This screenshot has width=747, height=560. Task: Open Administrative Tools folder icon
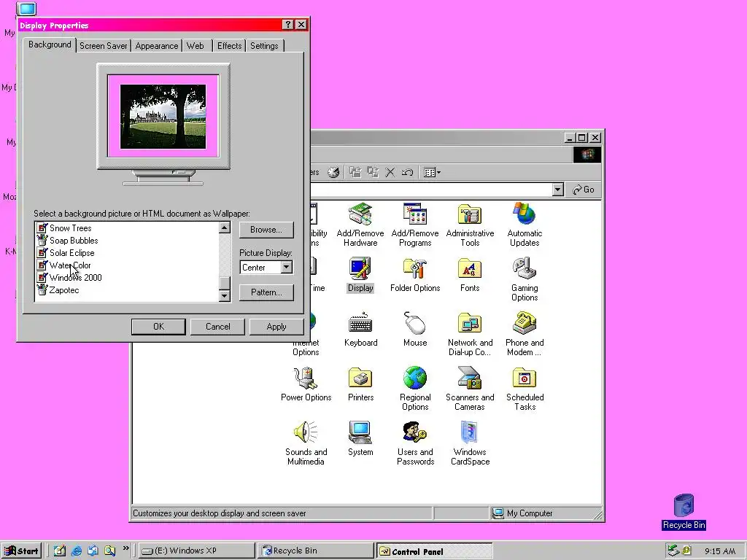(x=470, y=224)
